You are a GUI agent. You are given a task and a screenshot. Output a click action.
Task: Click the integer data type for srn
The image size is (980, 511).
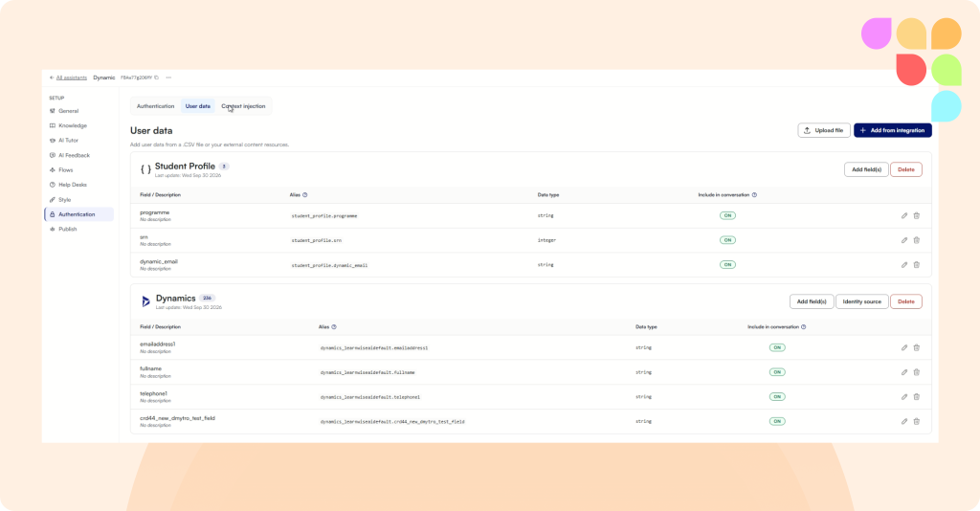point(546,240)
